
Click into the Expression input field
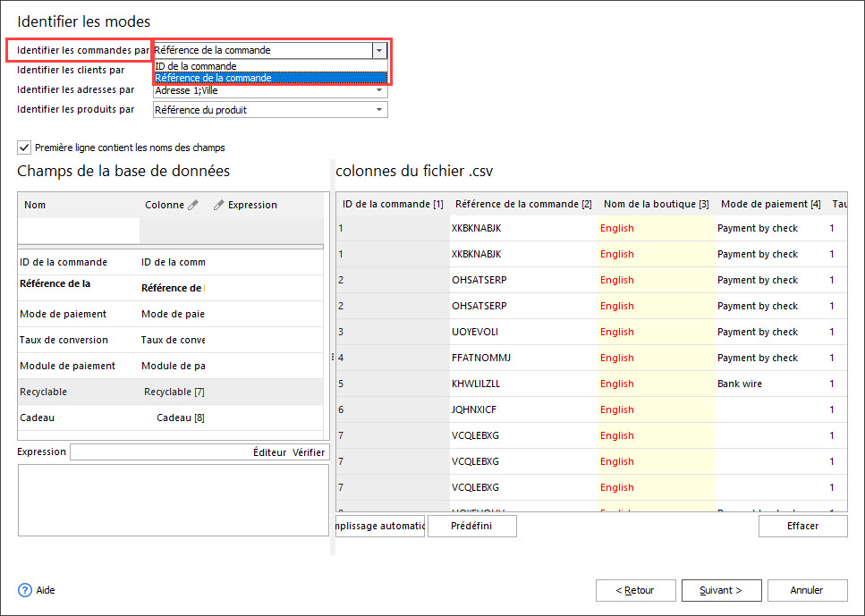160,452
